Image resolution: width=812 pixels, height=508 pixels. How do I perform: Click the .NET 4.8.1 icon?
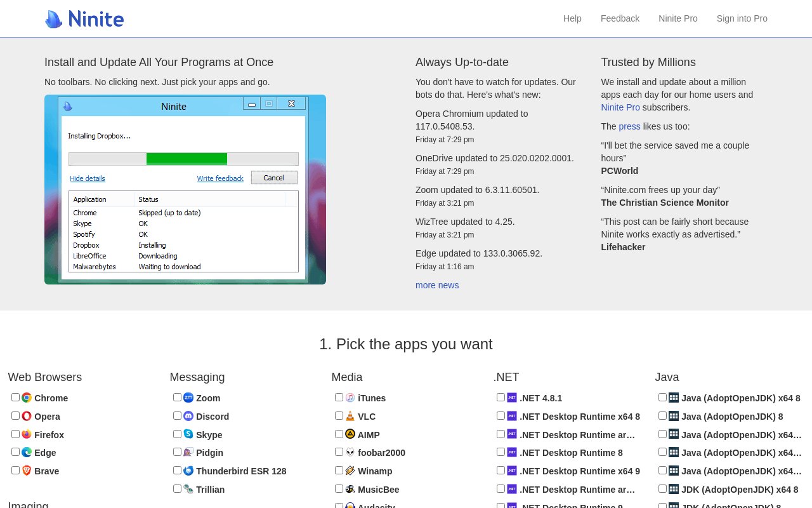(x=512, y=398)
